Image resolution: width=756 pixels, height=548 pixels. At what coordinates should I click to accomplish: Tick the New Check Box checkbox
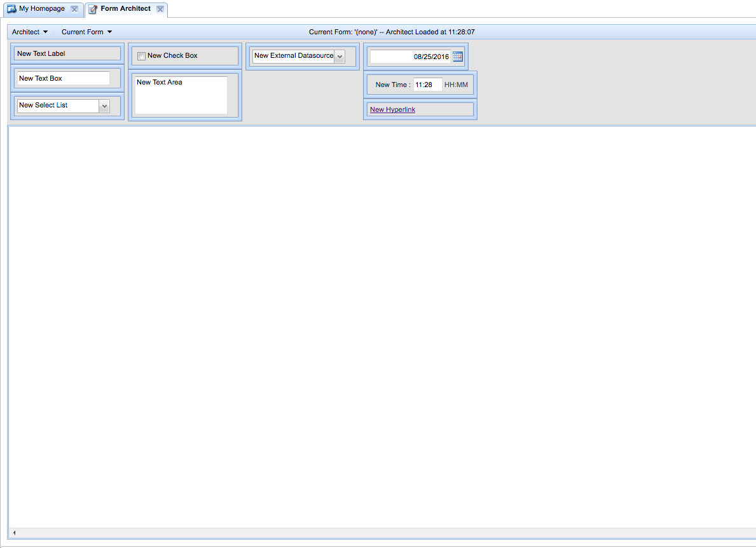[x=141, y=56]
